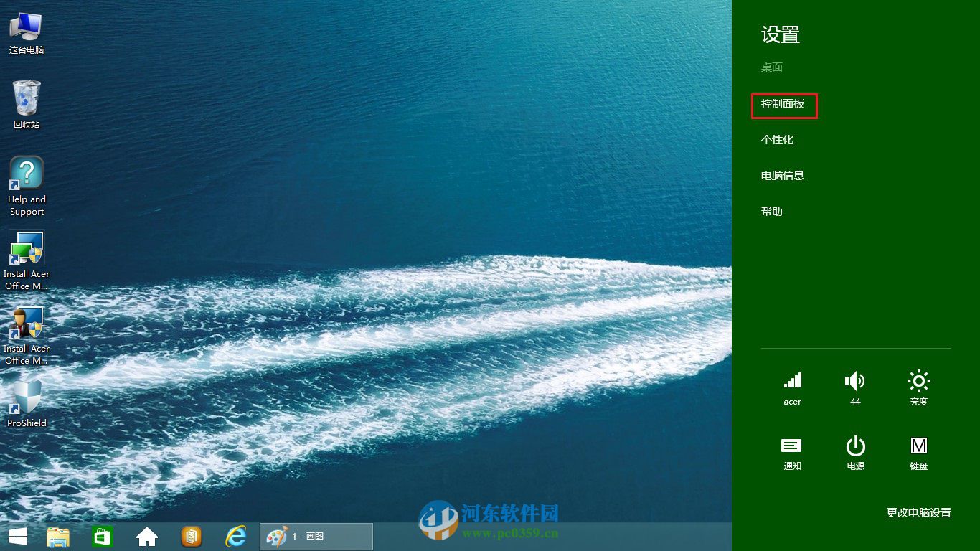Click the power (电源) tile

tap(855, 452)
